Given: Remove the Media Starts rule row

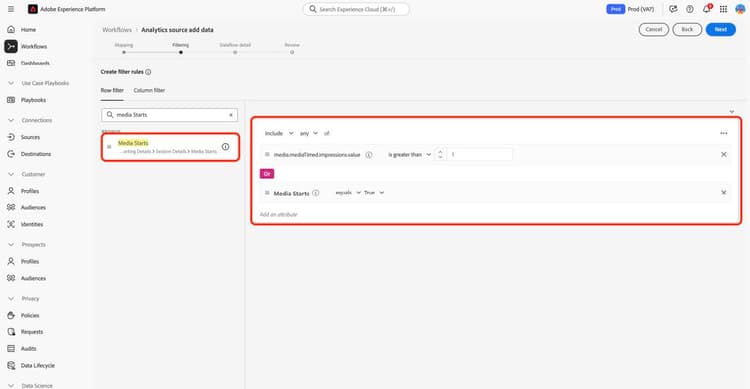Looking at the screenshot, I should coord(724,193).
